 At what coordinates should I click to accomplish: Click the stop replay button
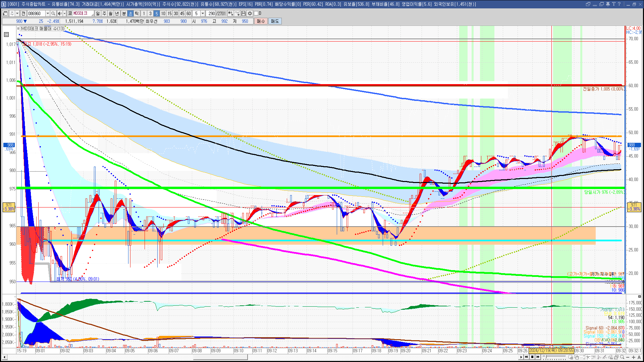(x=532, y=357)
